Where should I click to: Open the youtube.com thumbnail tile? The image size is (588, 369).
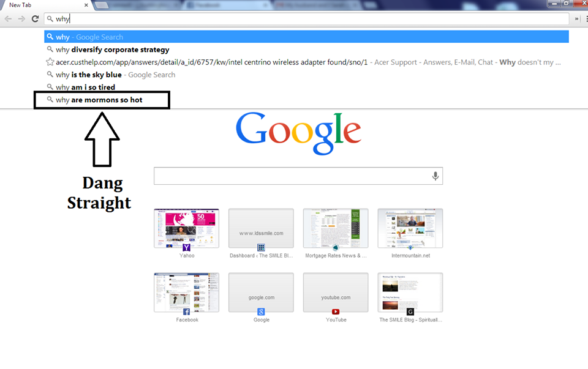pos(336,293)
